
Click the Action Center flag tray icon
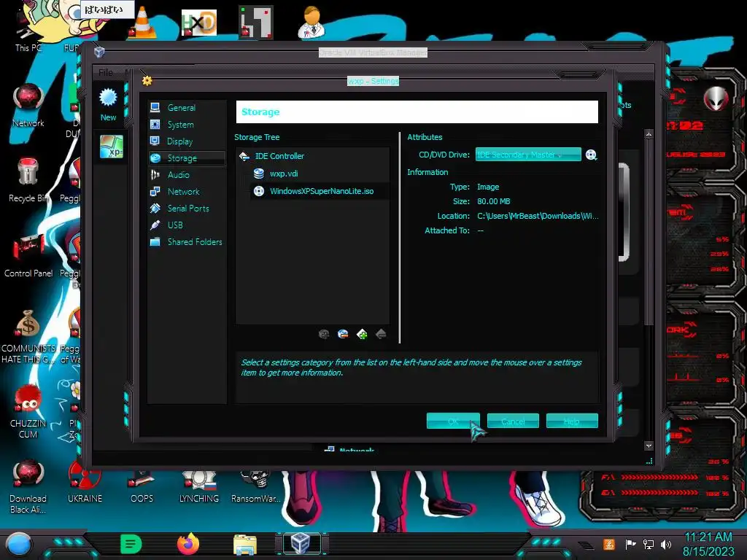point(630,544)
